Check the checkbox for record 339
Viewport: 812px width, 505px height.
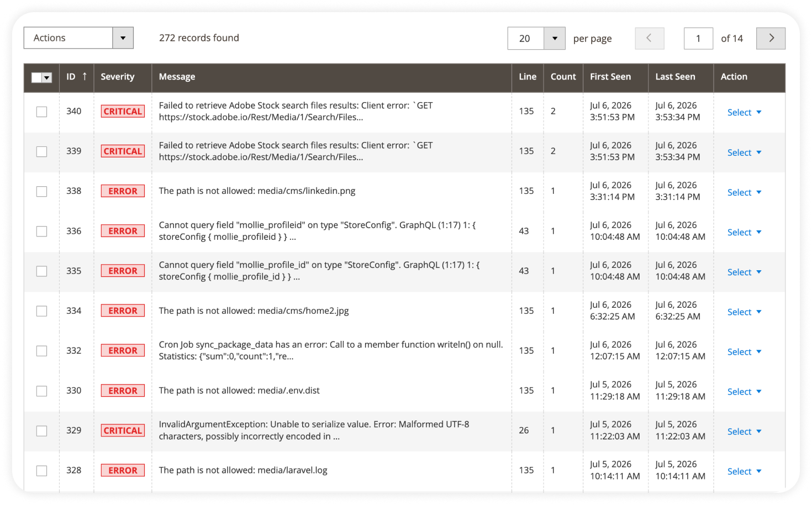click(41, 151)
